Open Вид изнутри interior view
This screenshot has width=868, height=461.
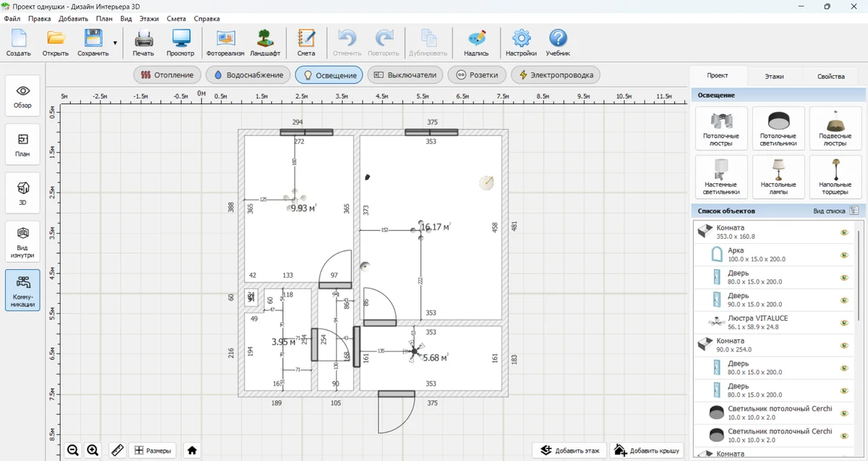(x=22, y=240)
